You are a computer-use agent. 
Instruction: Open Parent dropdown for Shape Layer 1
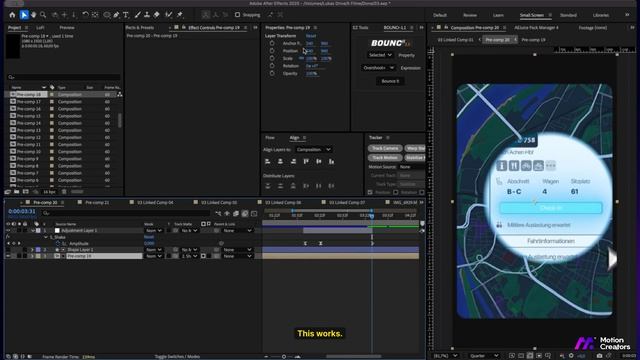tap(238, 249)
